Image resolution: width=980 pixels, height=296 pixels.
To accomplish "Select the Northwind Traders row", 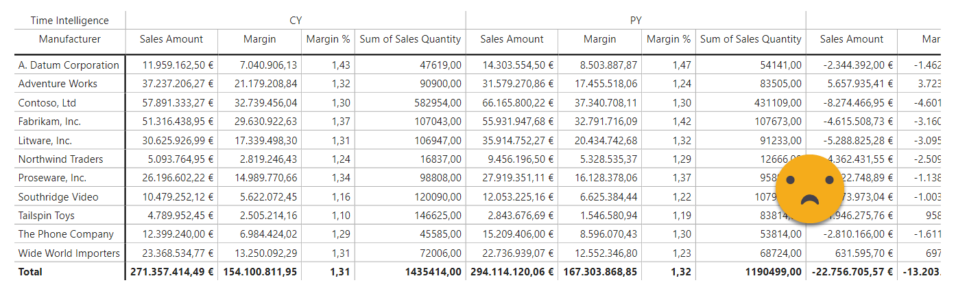I will [x=60, y=159].
